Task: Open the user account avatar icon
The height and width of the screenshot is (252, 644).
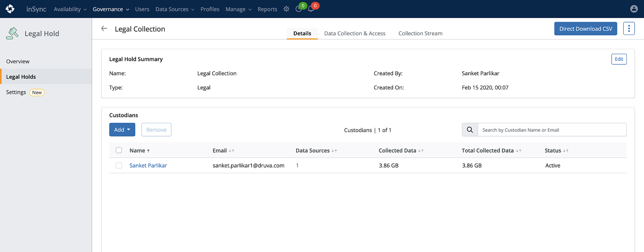Action: (x=634, y=9)
